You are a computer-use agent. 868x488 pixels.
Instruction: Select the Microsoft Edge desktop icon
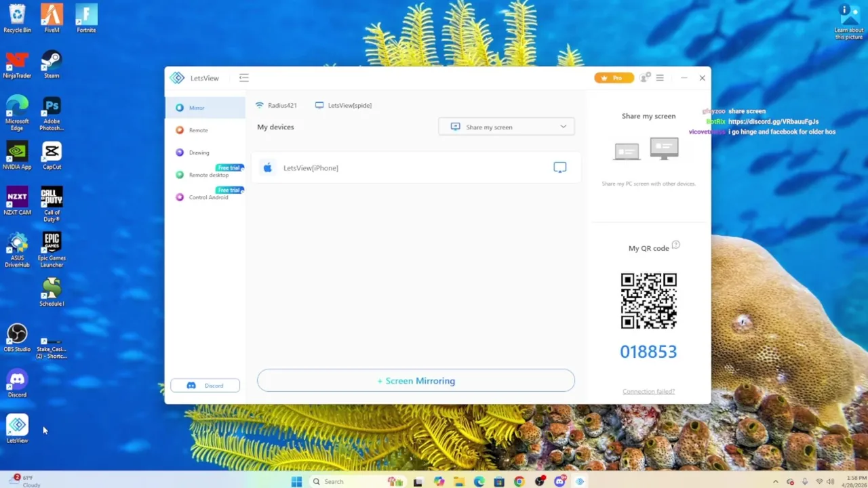pos(17,113)
